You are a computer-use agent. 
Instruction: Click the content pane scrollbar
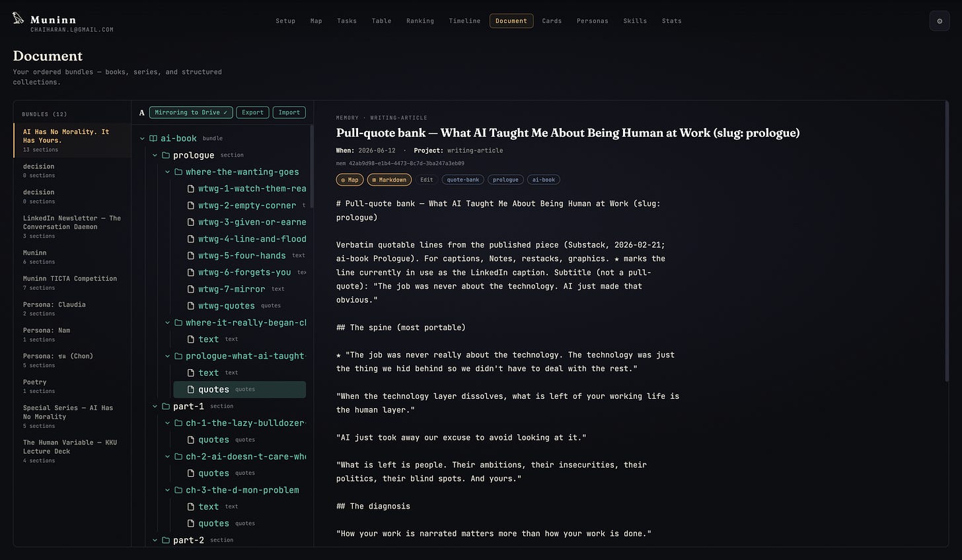pyautogui.click(x=947, y=241)
